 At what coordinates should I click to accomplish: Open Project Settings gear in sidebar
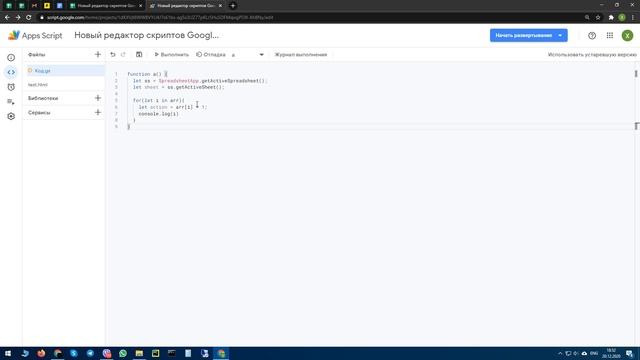[11, 116]
